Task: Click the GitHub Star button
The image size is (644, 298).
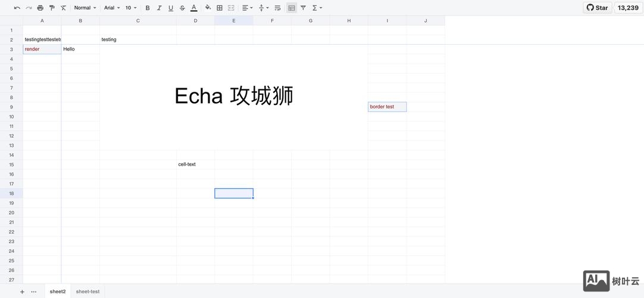Action: [598, 8]
